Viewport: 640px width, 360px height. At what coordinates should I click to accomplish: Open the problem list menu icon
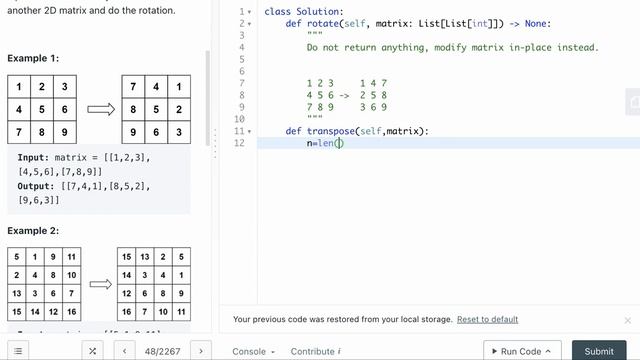18,351
